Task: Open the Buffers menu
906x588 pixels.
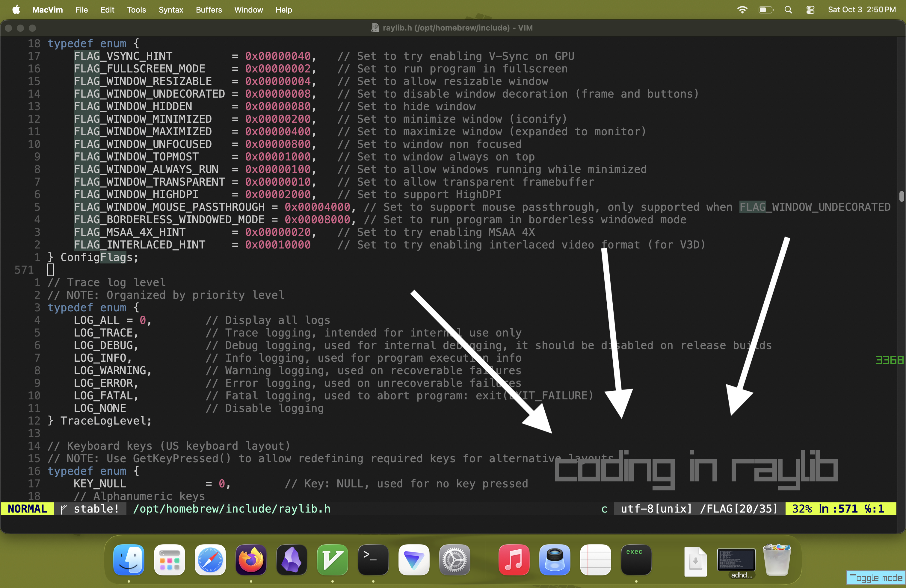Action: (x=209, y=10)
